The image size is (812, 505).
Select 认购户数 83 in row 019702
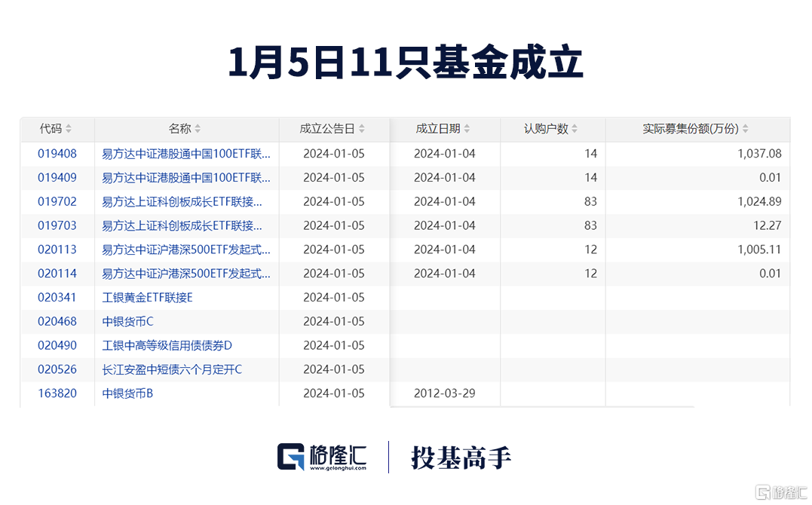tap(590, 201)
